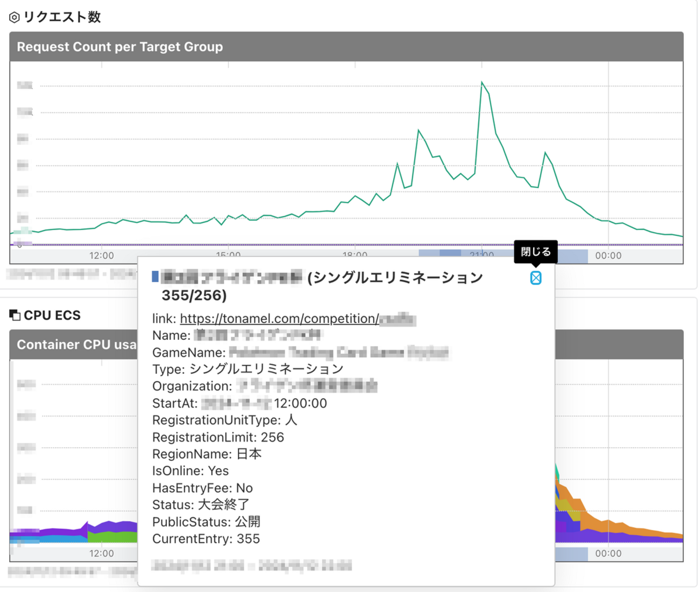Open the tonamel.com competition link
700x592 pixels.
(x=279, y=318)
